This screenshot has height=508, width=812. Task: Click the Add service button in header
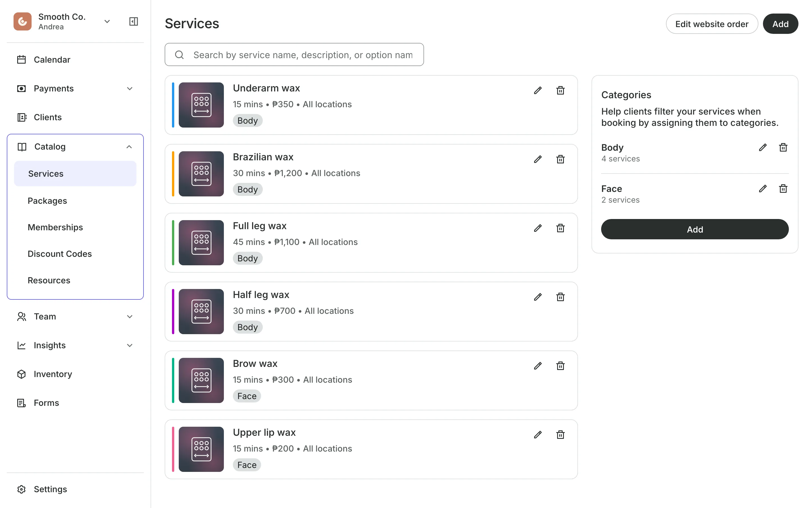[780, 24]
